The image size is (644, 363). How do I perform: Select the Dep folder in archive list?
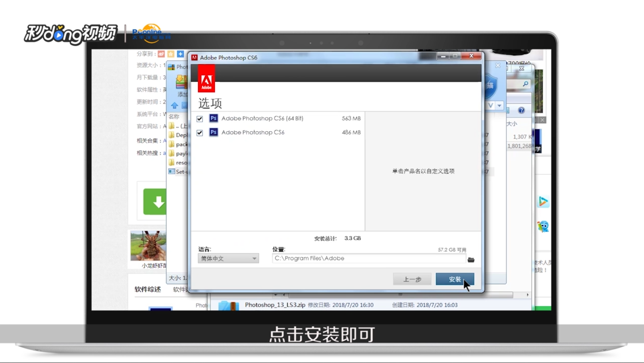point(178,135)
